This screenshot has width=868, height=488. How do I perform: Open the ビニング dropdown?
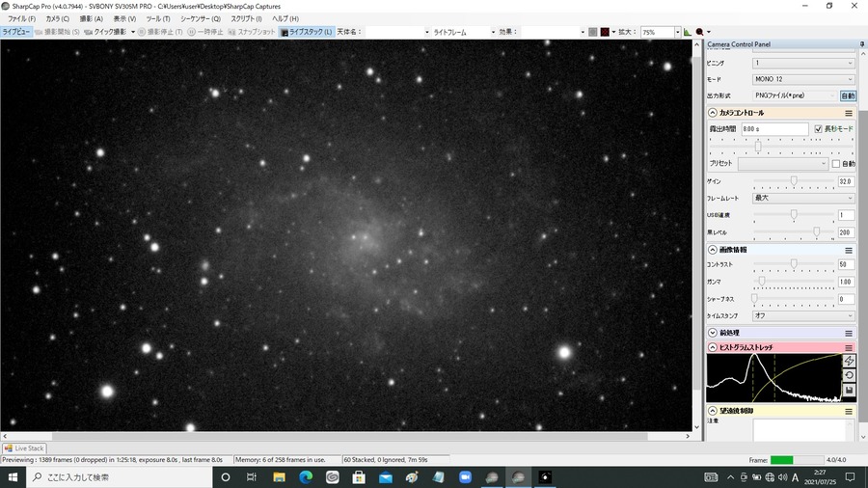(803, 63)
